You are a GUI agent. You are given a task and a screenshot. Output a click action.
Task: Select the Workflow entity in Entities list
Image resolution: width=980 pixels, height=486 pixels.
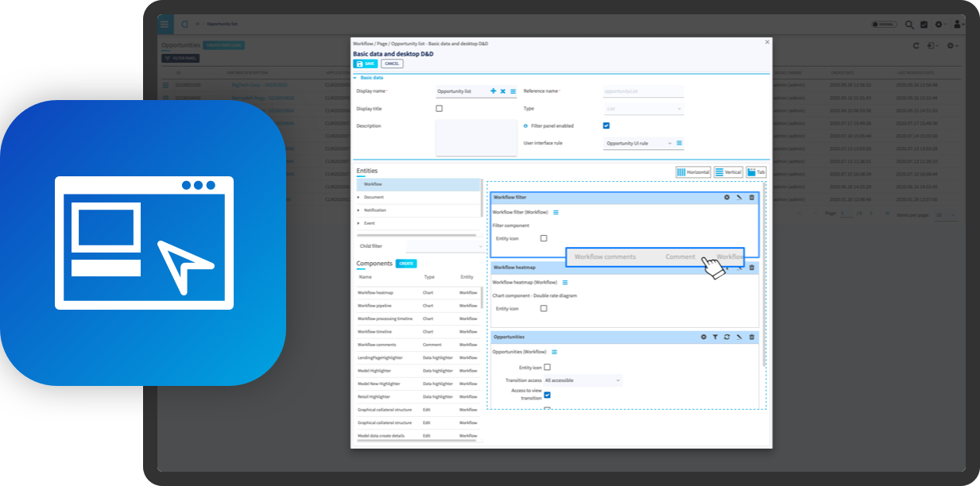point(373,184)
